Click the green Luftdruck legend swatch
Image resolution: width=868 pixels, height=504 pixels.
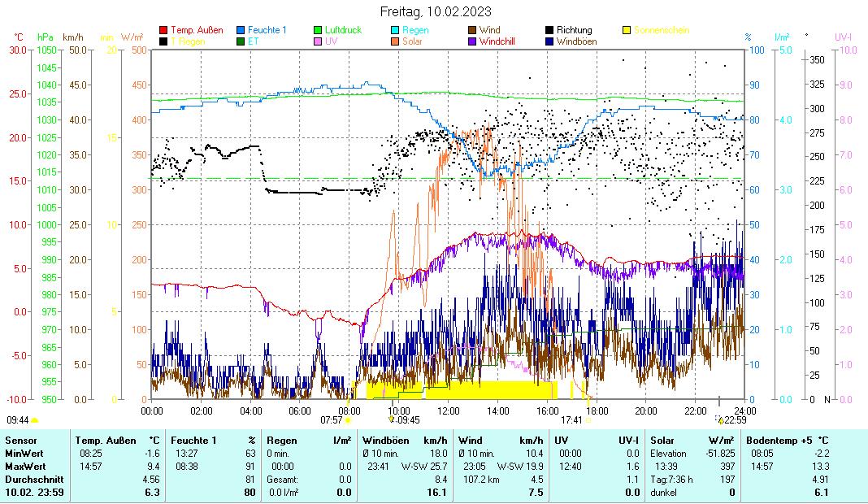click(x=318, y=30)
